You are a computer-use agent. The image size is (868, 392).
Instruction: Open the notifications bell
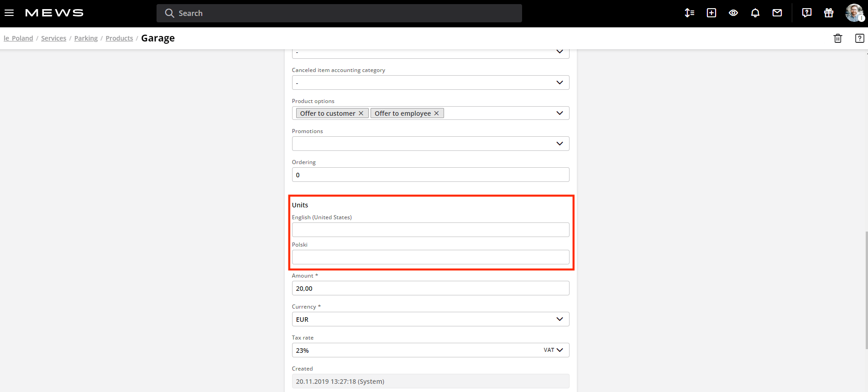pyautogui.click(x=755, y=13)
